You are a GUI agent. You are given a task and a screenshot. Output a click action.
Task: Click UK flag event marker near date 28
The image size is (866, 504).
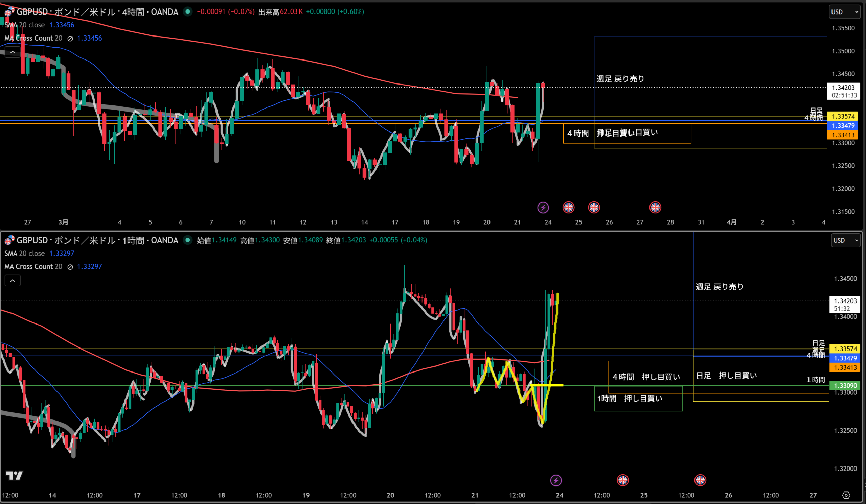[655, 207]
